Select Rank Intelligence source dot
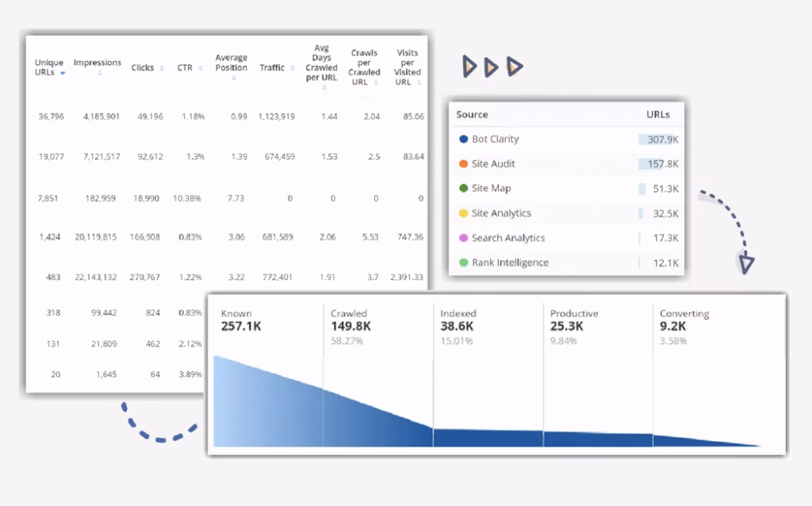Viewport: 812px width, 506px height. tap(463, 263)
